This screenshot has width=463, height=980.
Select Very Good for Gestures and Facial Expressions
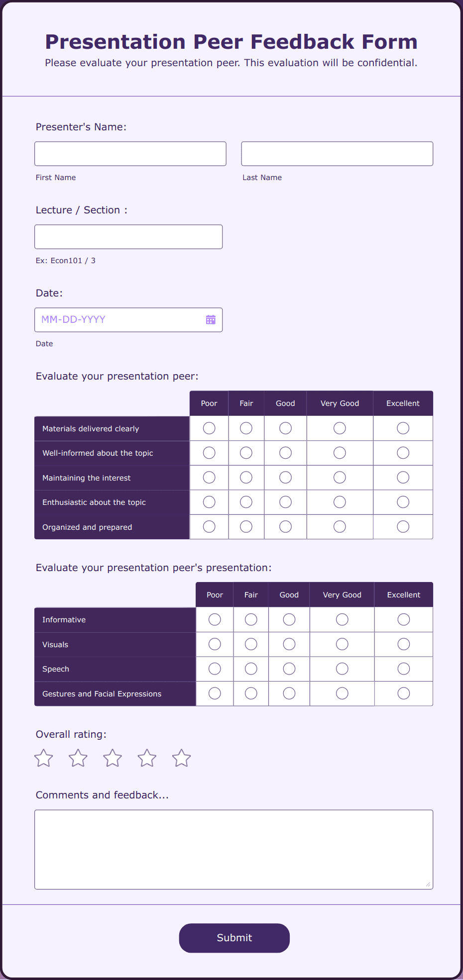click(342, 693)
